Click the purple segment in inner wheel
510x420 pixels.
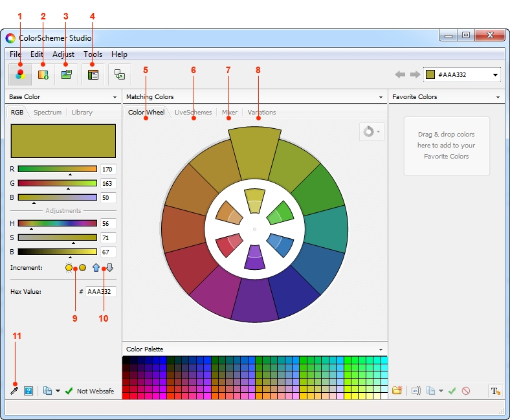tap(254, 256)
